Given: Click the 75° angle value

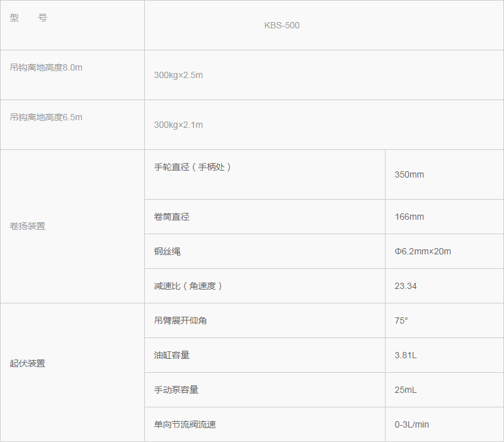Looking at the screenshot, I should (401, 320).
